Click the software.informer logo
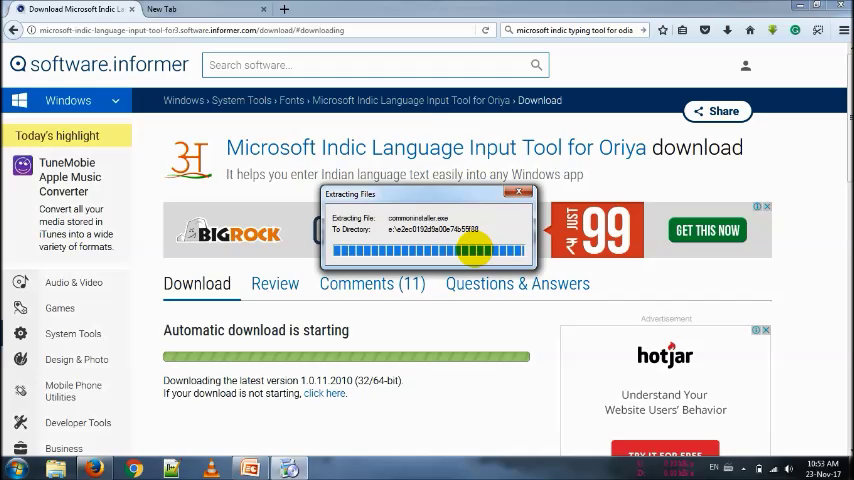Screen dimensions: 854x480 (99, 64)
